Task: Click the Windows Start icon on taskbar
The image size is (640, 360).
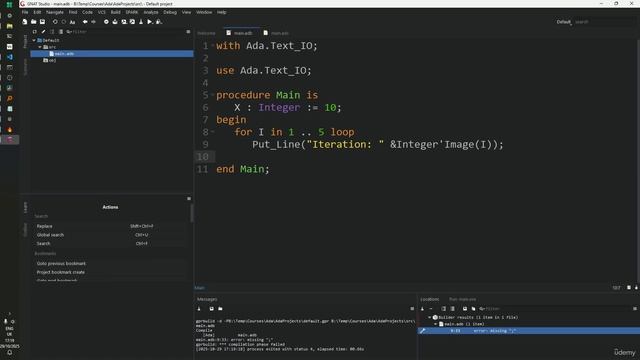Action: tap(9, 4)
